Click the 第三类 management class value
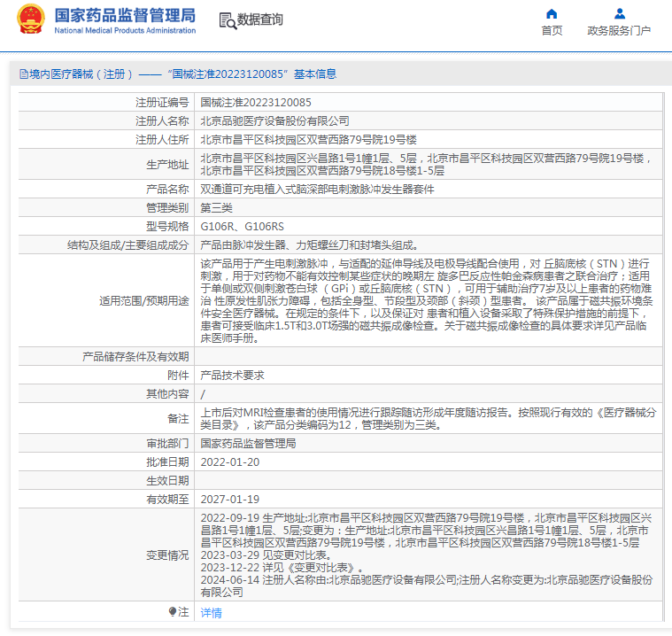This screenshot has height=636, width=672. point(216,208)
